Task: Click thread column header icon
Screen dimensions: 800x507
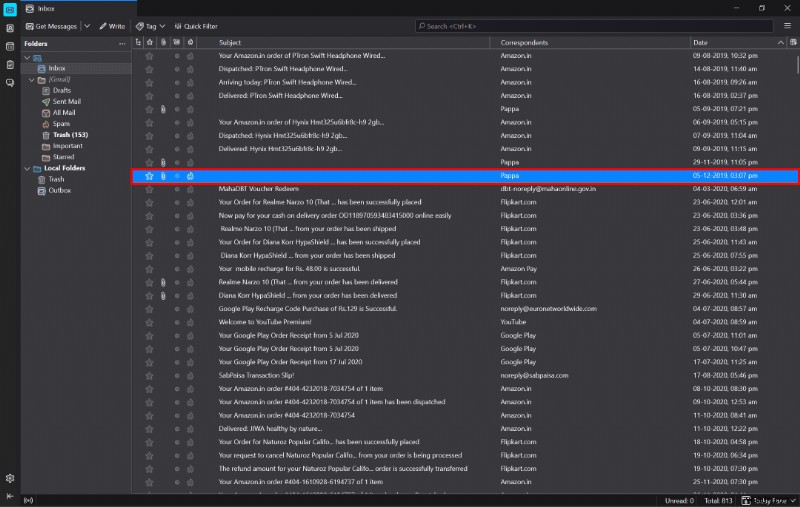Action: [138, 42]
